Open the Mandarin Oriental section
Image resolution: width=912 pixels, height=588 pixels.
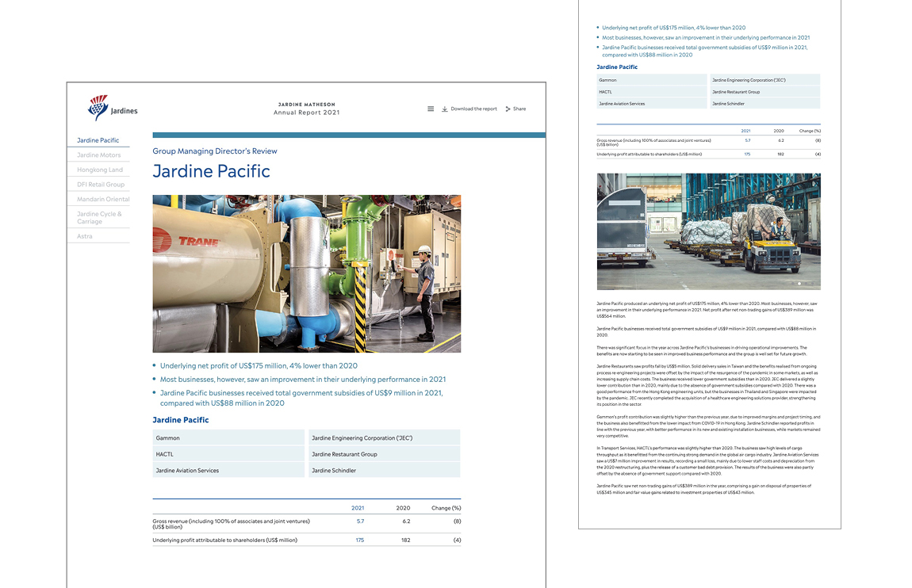(x=100, y=199)
